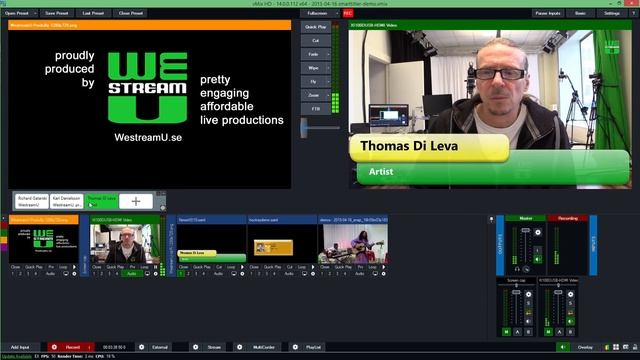Expand the Fullscreen dropdown arrow
This screenshot has height=360, width=640.
[337, 13]
